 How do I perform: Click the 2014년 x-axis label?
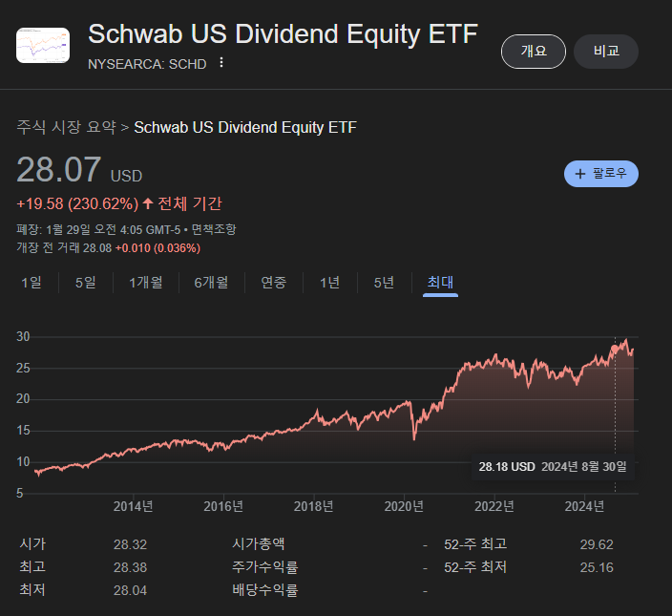tap(134, 506)
